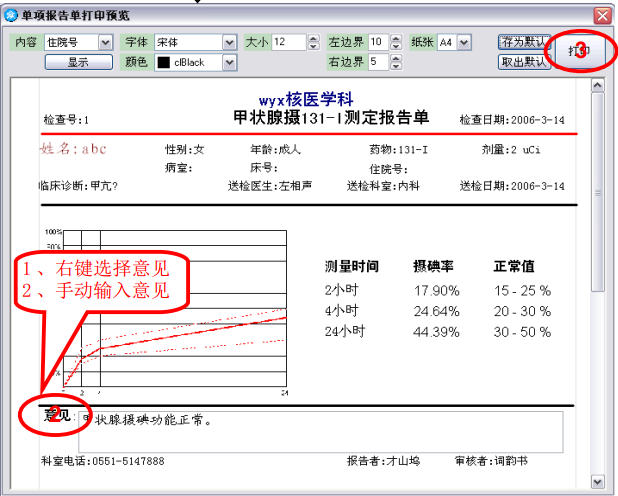Click the 大小 font size spinner arrows
Viewport: 618px width, 496px height.
(x=313, y=42)
